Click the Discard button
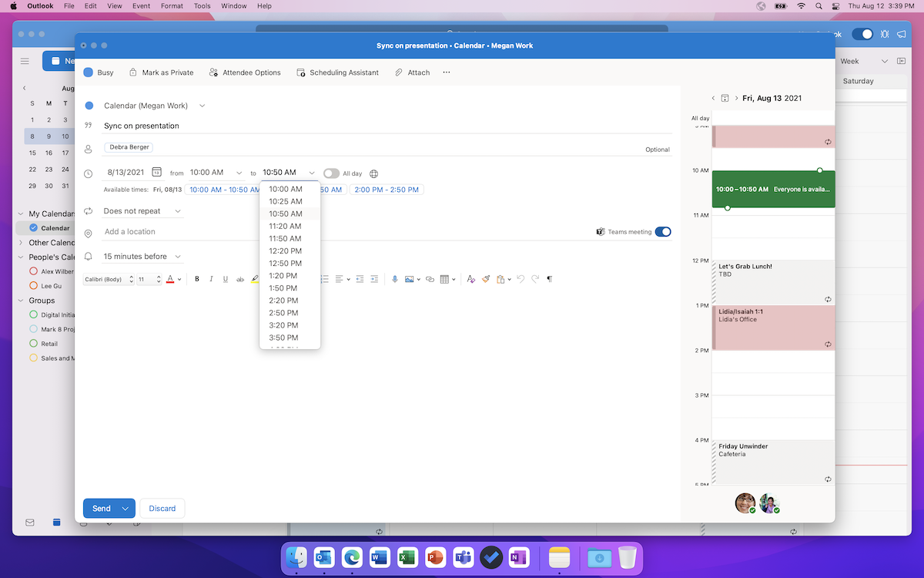The width and height of the screenshot is (924, 578). point(162,509)
